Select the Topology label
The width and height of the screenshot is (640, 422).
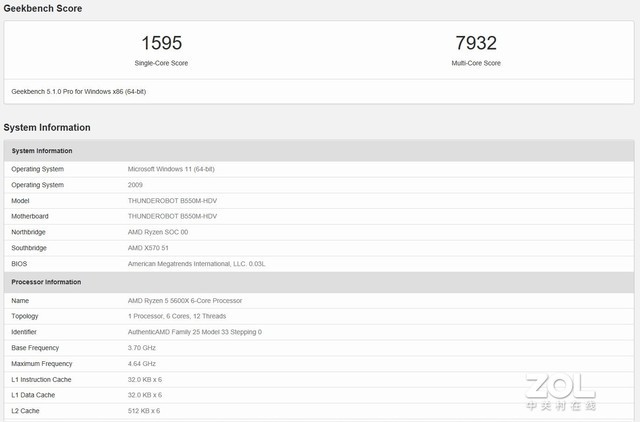25,316
